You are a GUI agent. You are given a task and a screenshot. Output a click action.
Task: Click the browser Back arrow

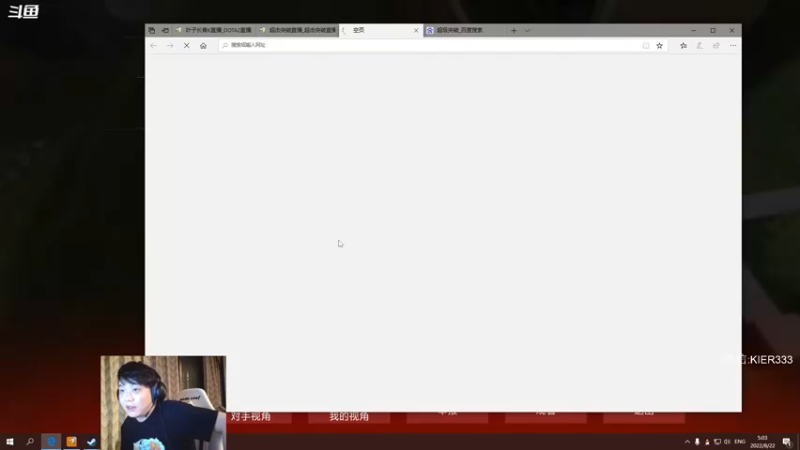tap(154, 45)
